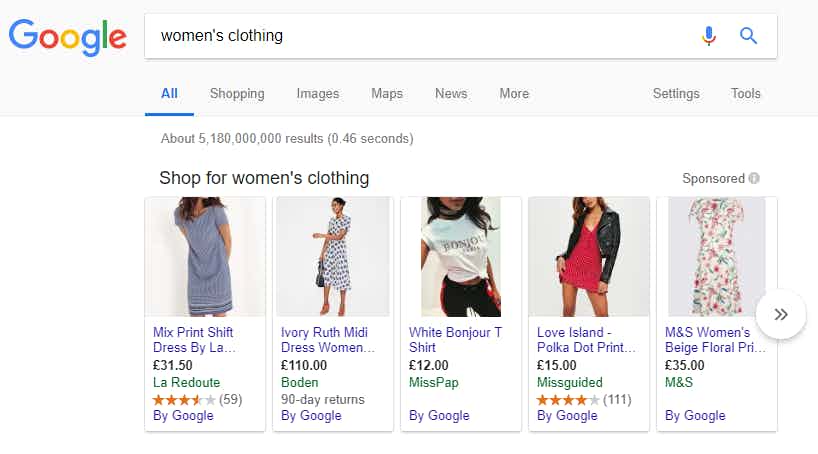
Task: Open the Tools options
Action: coord(745,94)
